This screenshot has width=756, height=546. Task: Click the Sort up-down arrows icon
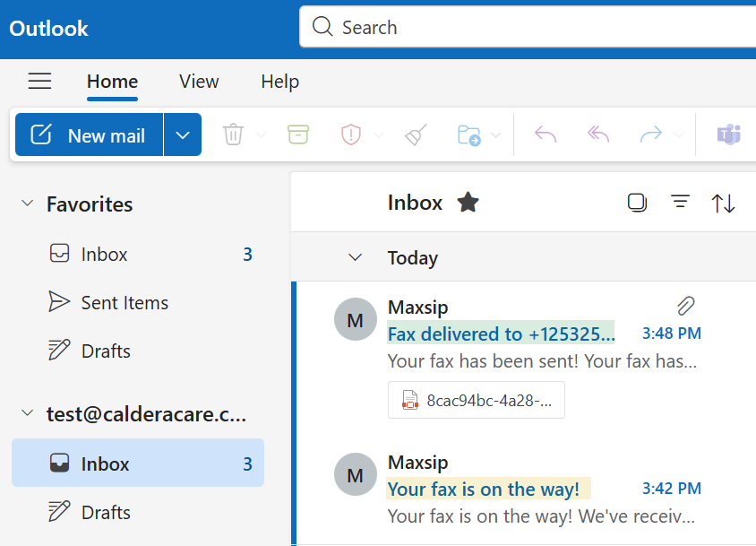click(x=723, y=203)
